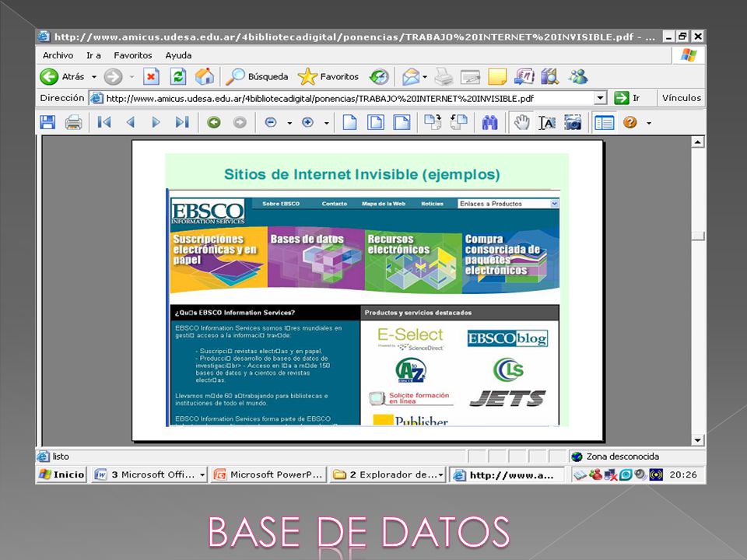Save a copy with the floppy disk icon
This screenshot has height=560, width=747.
47,122
